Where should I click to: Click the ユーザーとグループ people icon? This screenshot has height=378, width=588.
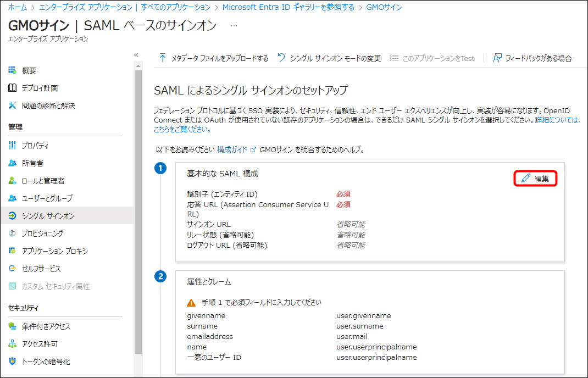point(13,198)
